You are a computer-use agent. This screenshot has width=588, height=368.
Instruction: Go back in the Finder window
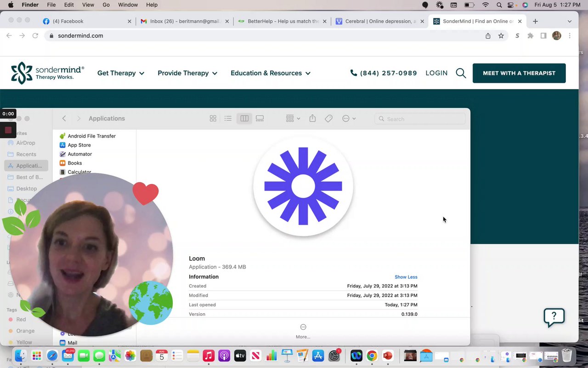tap(64, 119)
